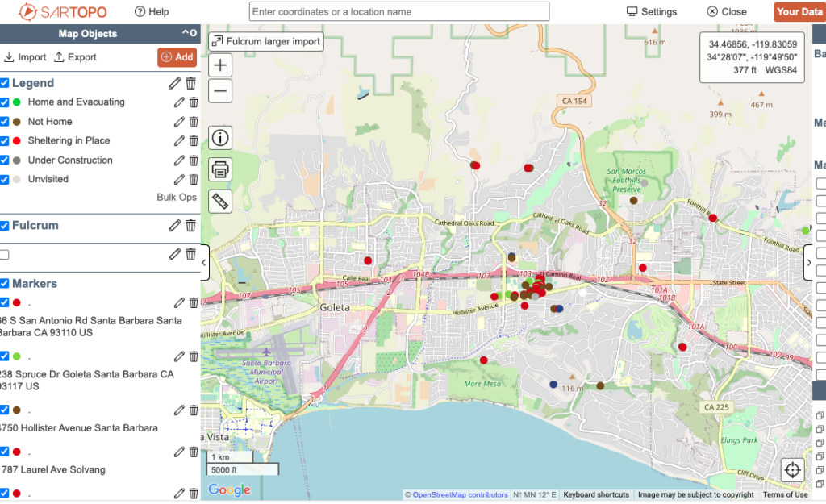Screen dimensions: 826x504
Task: Click the coordinates or location search field
Action: coord(399,12)
